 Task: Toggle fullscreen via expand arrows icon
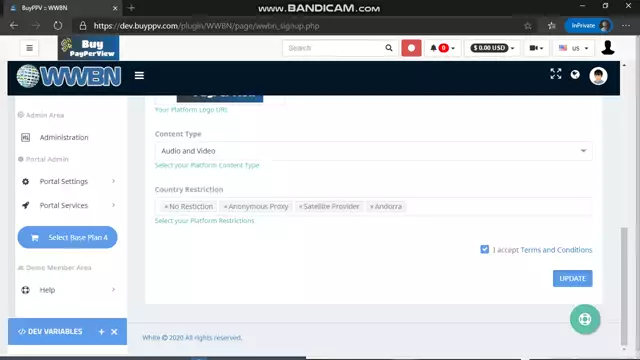[x=556, y=74]
